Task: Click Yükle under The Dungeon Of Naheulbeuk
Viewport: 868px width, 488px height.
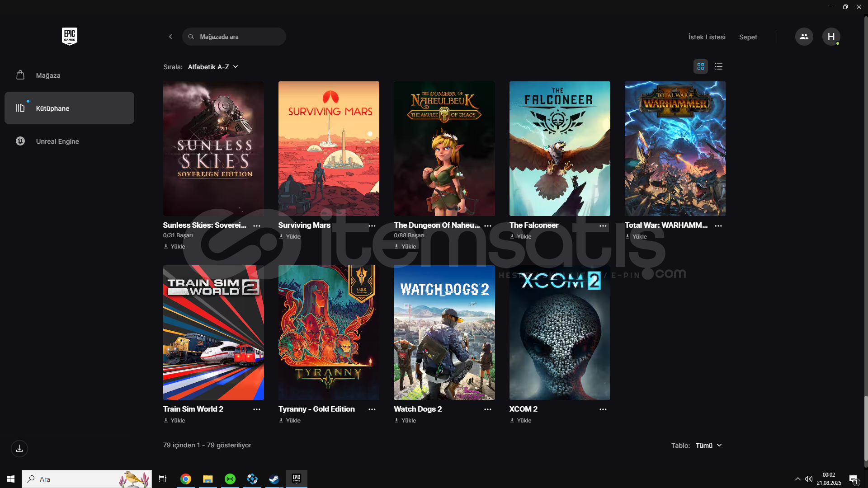Action: click(x=405, y=247)
